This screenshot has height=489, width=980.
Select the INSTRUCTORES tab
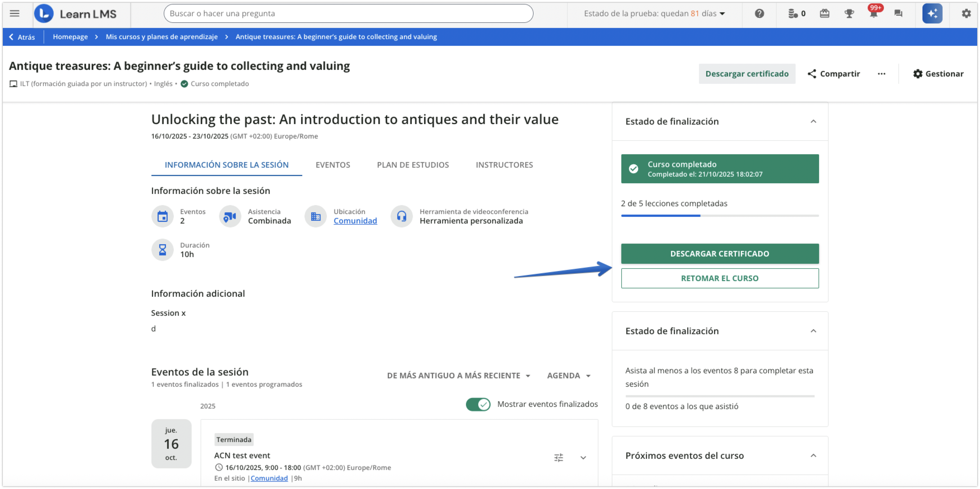click(x=504, y=165)
